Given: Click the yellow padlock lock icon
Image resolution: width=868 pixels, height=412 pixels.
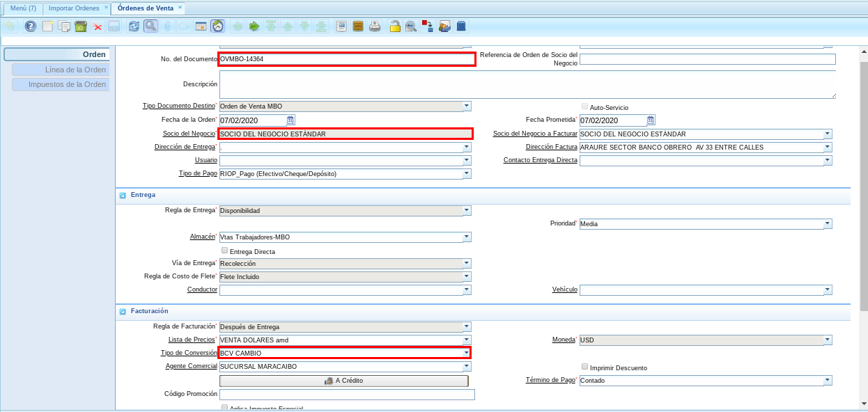Looking at the screenshot, I should (x=394, y=26).
